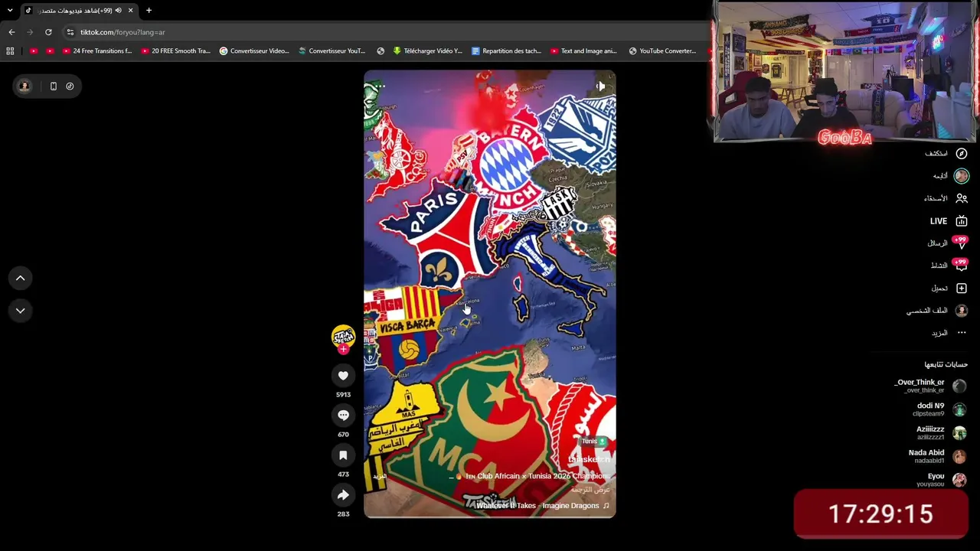Image resolution: width=980 pixels, height=551 pixels.
Task: Focus the tiktok.com address bar
Action: tap(383, 32)
